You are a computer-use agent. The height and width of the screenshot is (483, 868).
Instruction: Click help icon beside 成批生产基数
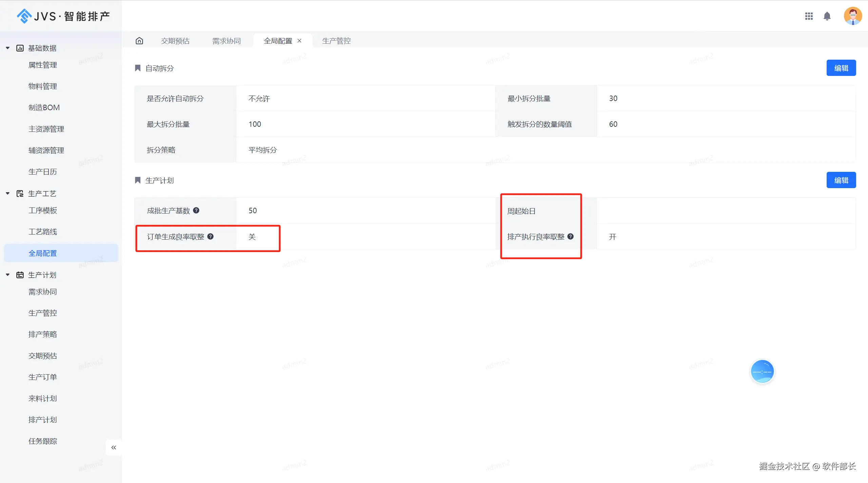pyautogui.click(x=196, y=210)
